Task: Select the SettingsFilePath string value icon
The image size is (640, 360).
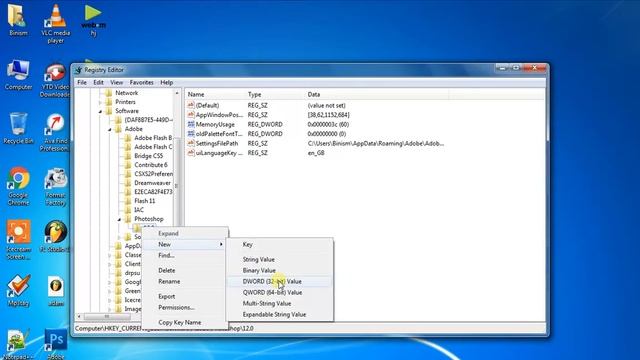Action: click(191, 143)
